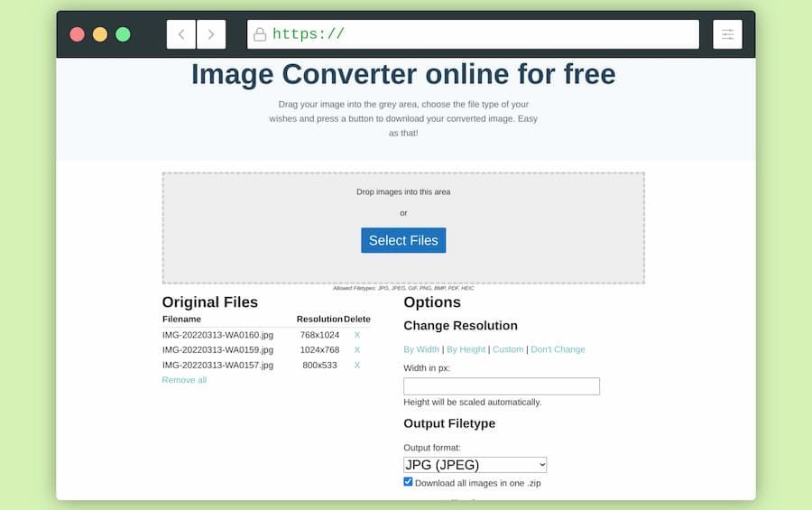Click the Options heading

432,302
